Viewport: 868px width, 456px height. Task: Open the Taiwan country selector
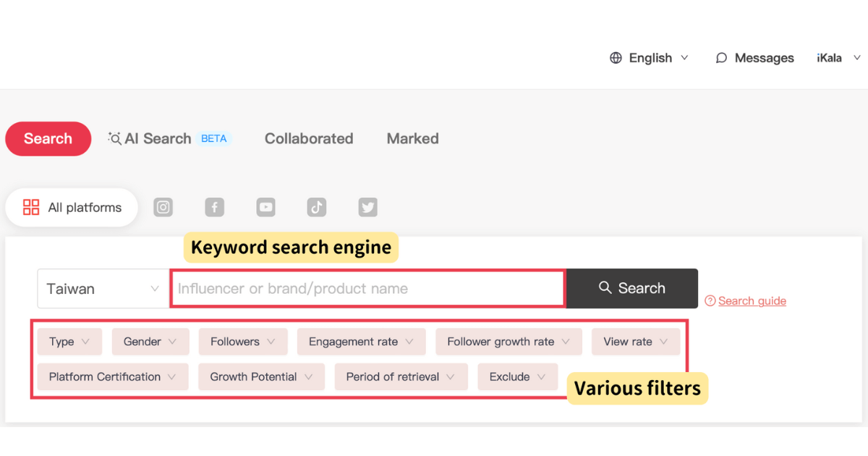click(103, 289)
